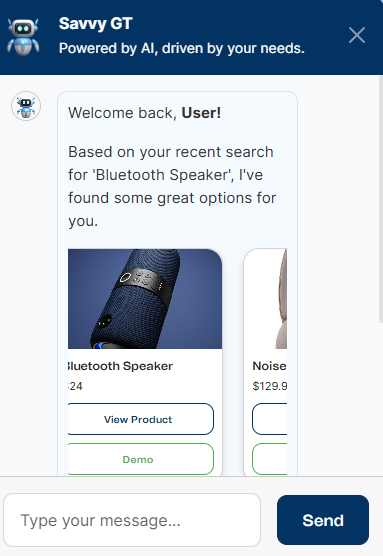Click the recommendation text mentioning 'Bluetooth Speaker'

click(x=172, y=186)
